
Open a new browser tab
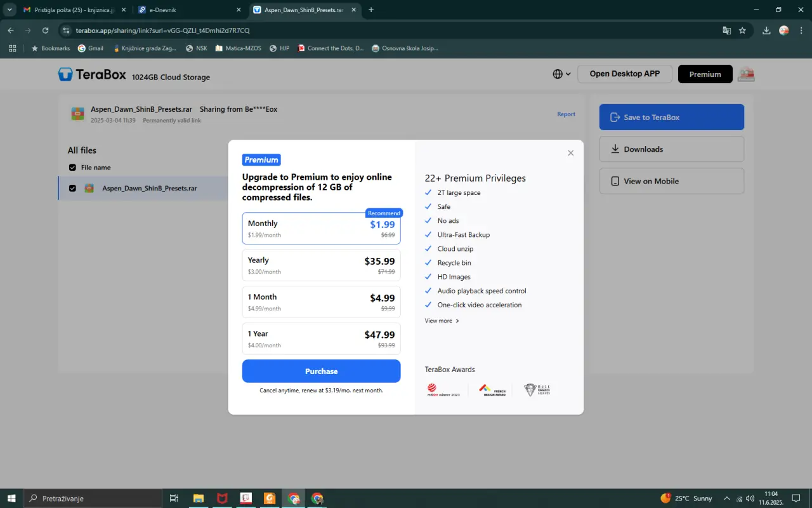pyautogui.click(x=371, y=10)
